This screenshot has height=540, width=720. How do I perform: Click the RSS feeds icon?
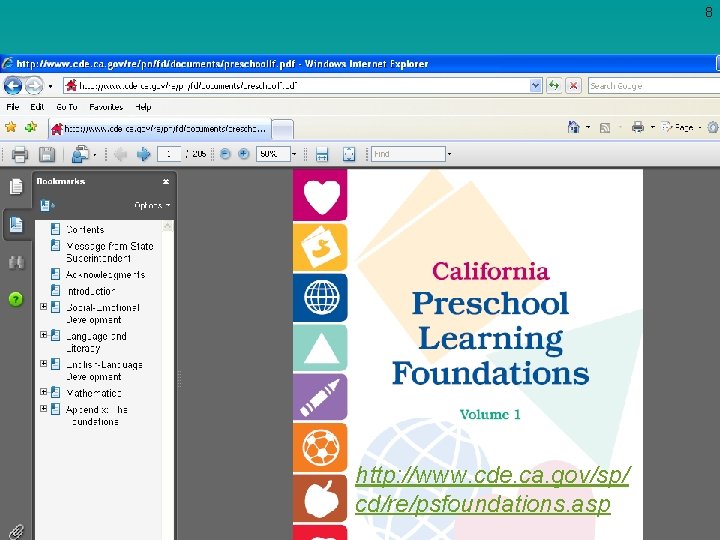click(605, 128)
